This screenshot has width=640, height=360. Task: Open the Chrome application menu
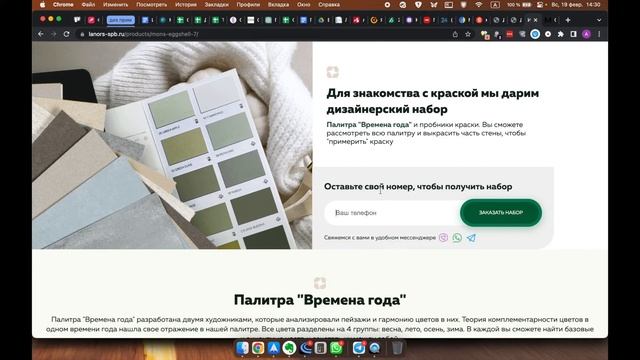[63, 5]
